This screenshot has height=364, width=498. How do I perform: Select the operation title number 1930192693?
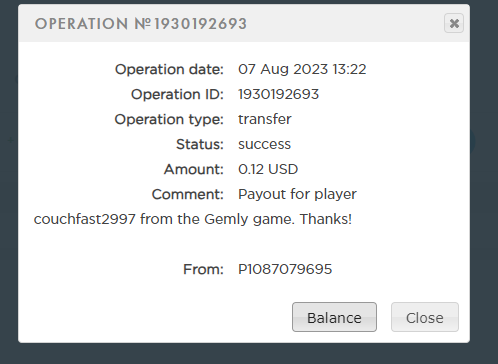tap(200, 24)
